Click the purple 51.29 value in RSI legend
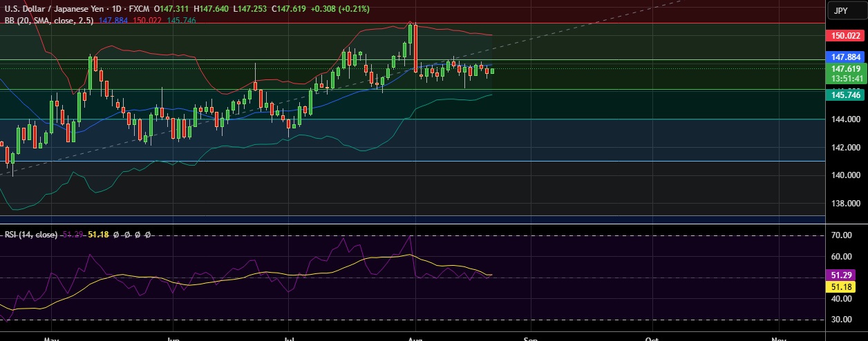The height and width of the screenshot is (341, 868). [x=73, y=235]
